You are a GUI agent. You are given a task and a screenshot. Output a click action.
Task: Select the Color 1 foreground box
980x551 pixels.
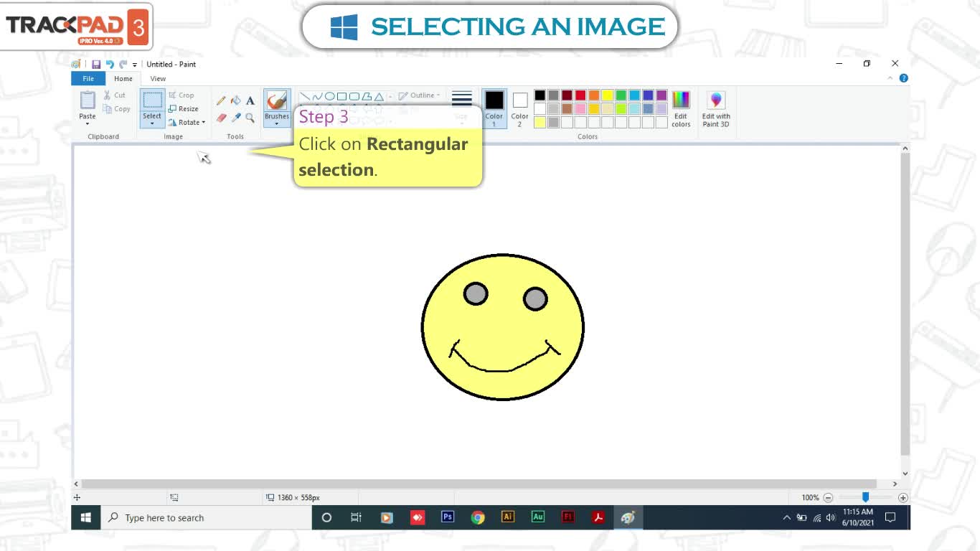coord(494,109)
